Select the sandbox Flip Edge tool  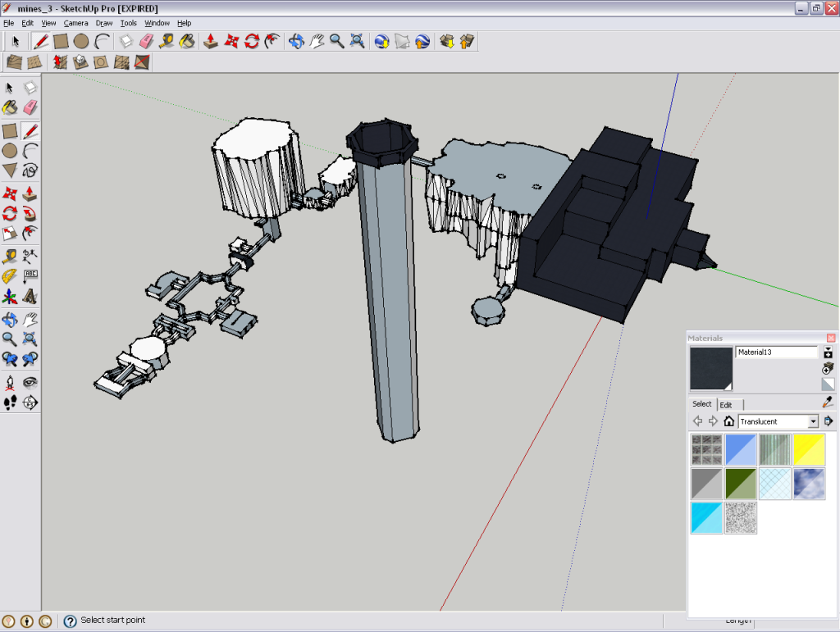[x=142, y=62]
